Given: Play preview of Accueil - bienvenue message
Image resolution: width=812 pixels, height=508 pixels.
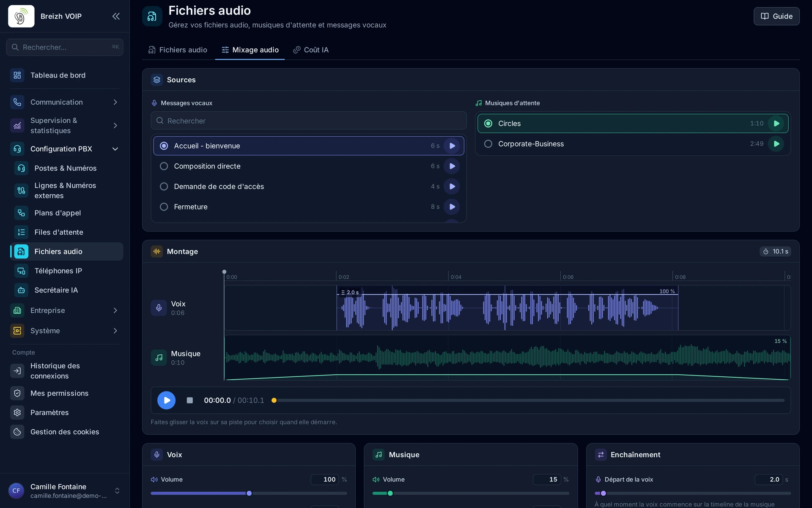Looking at the screenshot, I should (x=452, y=146).
